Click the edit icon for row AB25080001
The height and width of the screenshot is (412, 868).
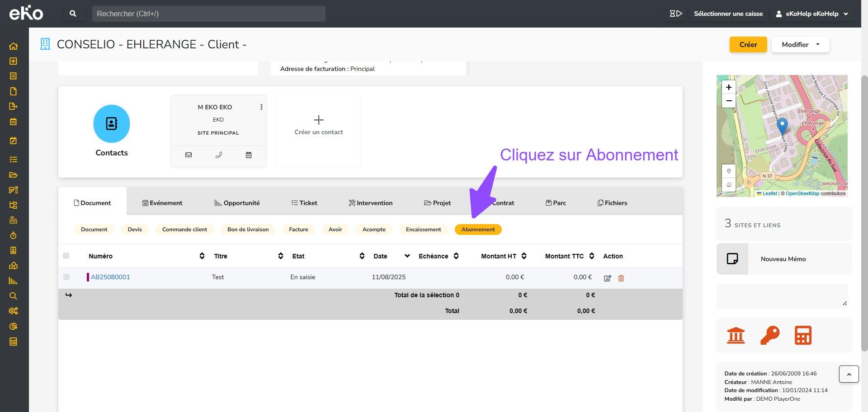[608, 278]
